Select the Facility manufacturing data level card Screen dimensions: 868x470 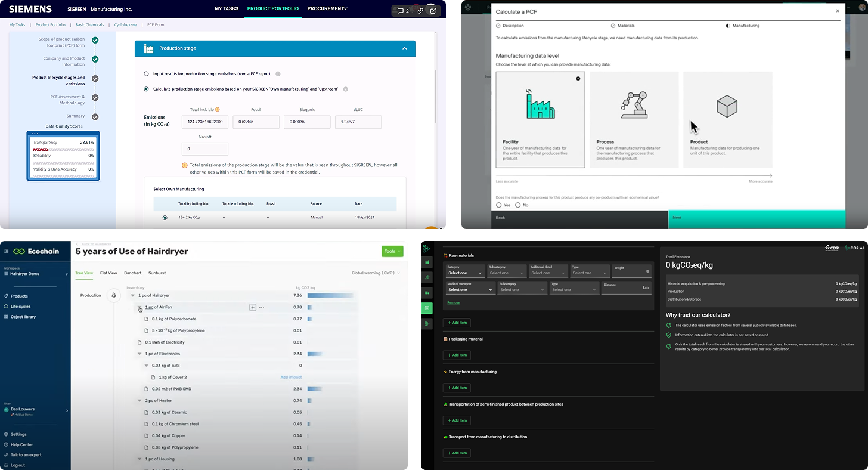click(x=540, y=119)
